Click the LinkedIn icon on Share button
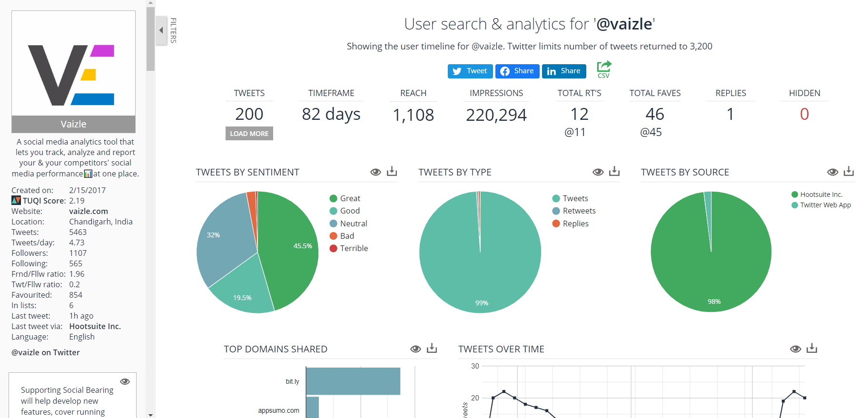Screen dimensions: 868x418 [551, 71]
